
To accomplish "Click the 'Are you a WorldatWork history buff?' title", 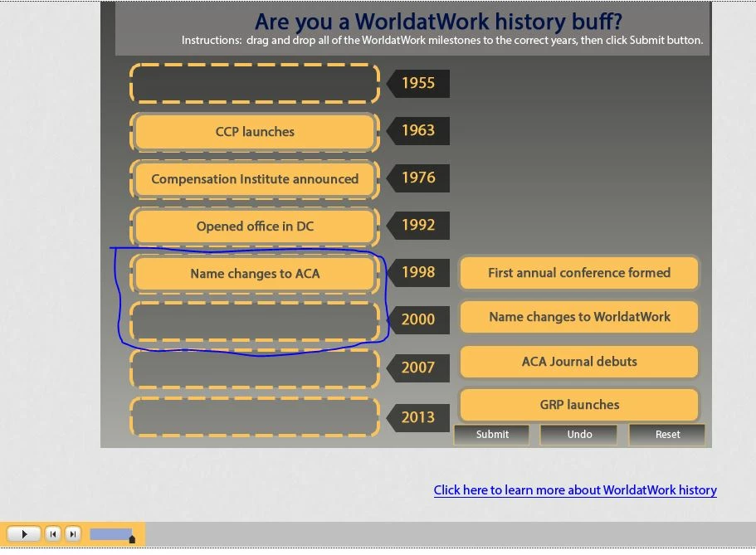I will (x=439, y=22).
